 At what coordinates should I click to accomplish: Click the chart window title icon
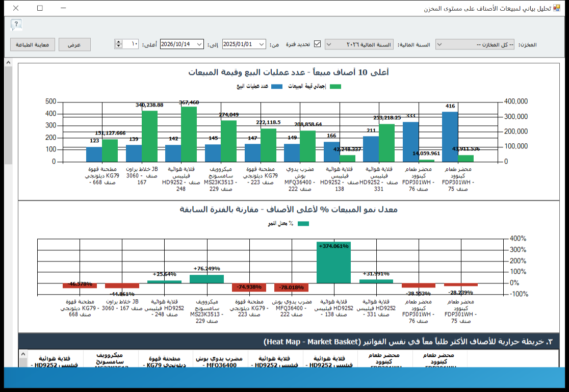click(557, 8)
